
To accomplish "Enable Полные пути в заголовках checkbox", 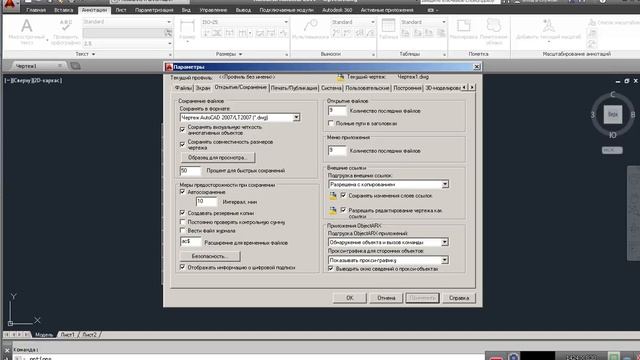I will [331, 123].
